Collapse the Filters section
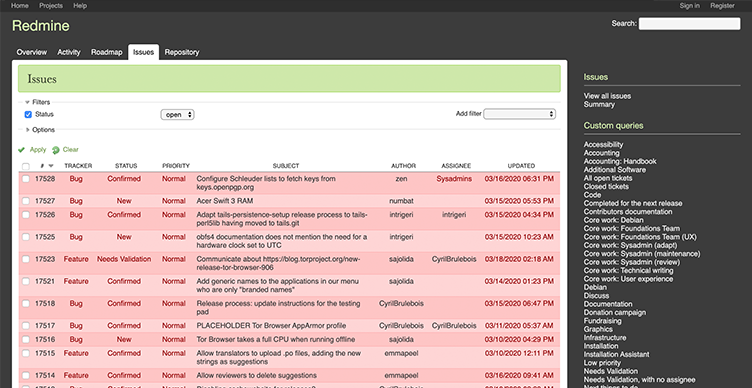 (x=37, y=102)
